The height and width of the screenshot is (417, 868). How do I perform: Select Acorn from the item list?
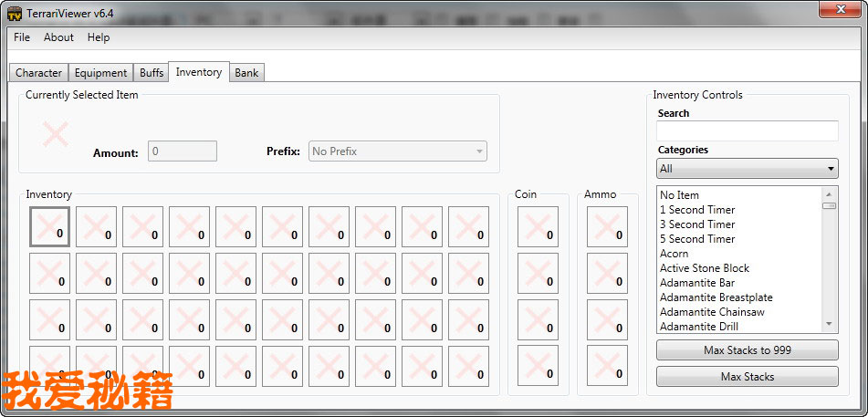coord(675,254)
